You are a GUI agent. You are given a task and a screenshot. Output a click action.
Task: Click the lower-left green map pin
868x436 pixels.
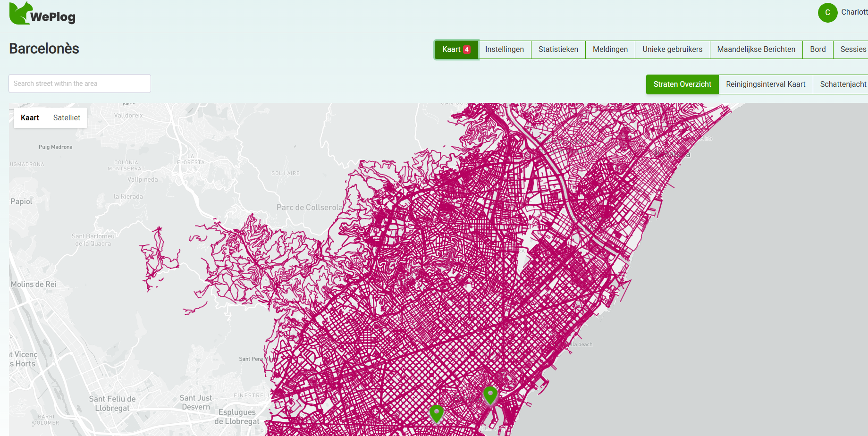(x=437, y=413)
